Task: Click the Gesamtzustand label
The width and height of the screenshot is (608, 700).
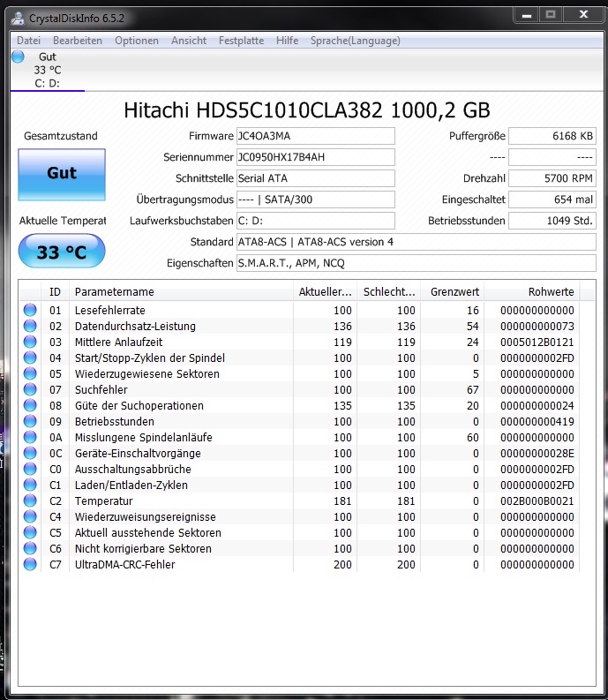Action: (x=61, y=136)
